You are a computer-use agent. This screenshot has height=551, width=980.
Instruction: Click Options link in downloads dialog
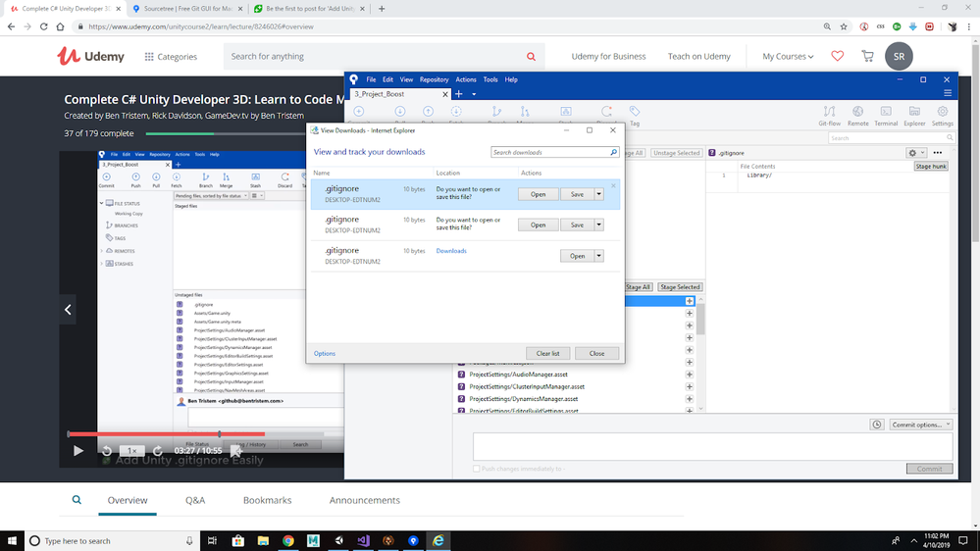325,354
